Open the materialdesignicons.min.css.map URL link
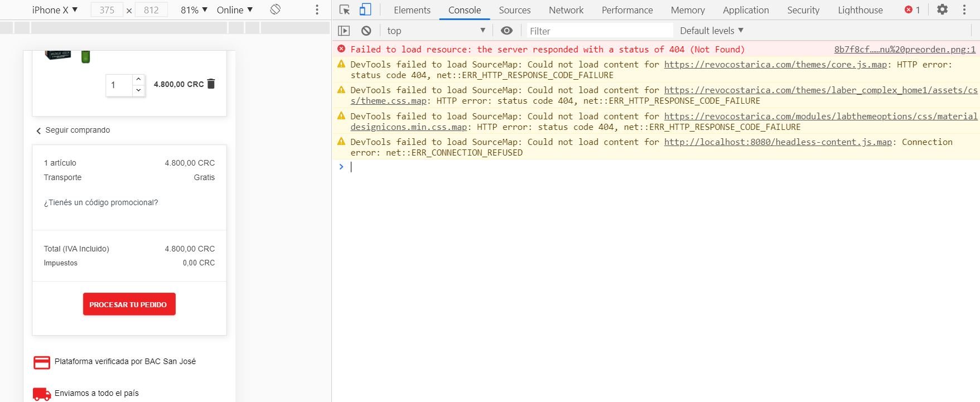980x402 pixels. (x=664, y=122)
